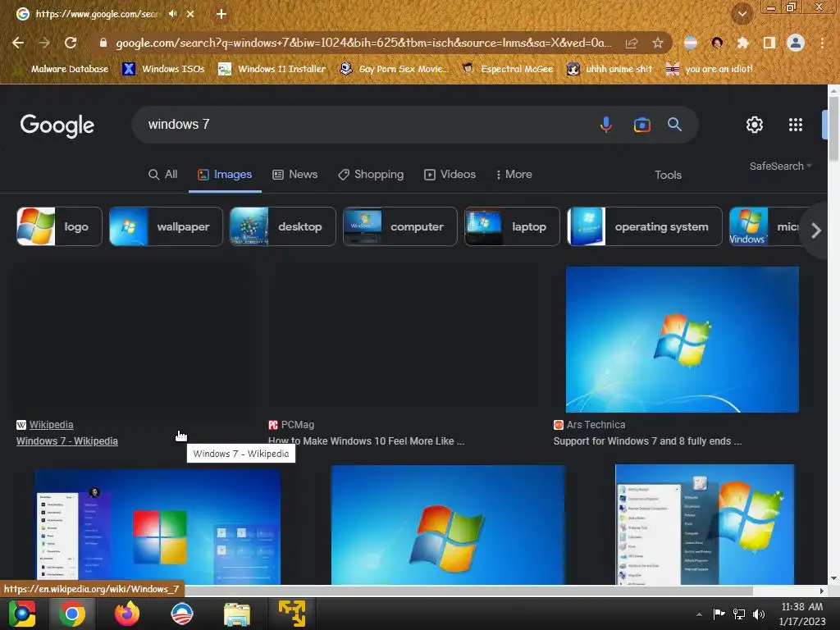Filter images by computer chip
The width and height of the screenshot is (840, 630).
pyautogui.click(x=399, y=226)
